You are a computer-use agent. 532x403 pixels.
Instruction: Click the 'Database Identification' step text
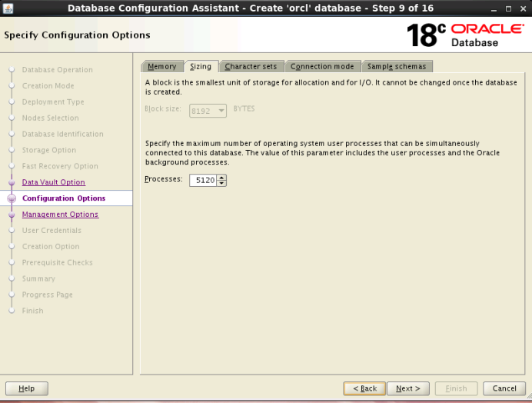[63, 134]
